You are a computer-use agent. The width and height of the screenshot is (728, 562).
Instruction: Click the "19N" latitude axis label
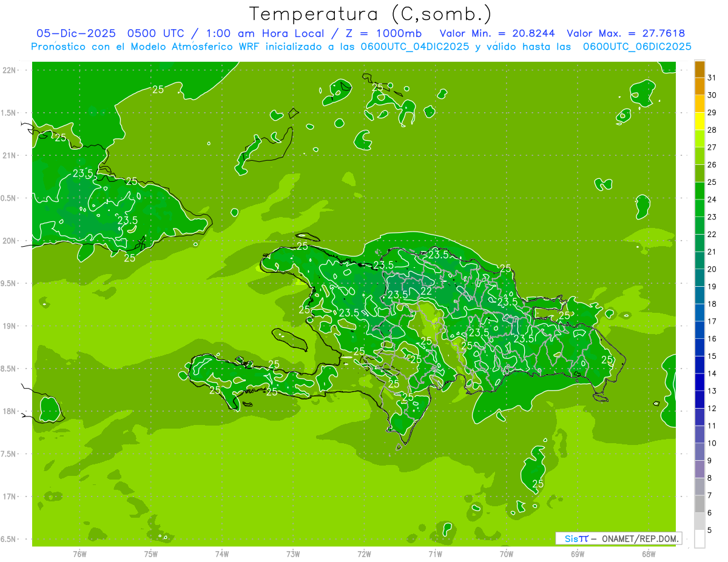click(10, 326)
